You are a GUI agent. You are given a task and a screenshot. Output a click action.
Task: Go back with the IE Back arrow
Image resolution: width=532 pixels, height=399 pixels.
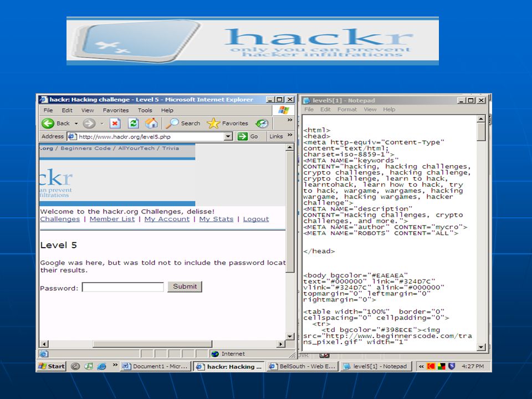[48, 123]
